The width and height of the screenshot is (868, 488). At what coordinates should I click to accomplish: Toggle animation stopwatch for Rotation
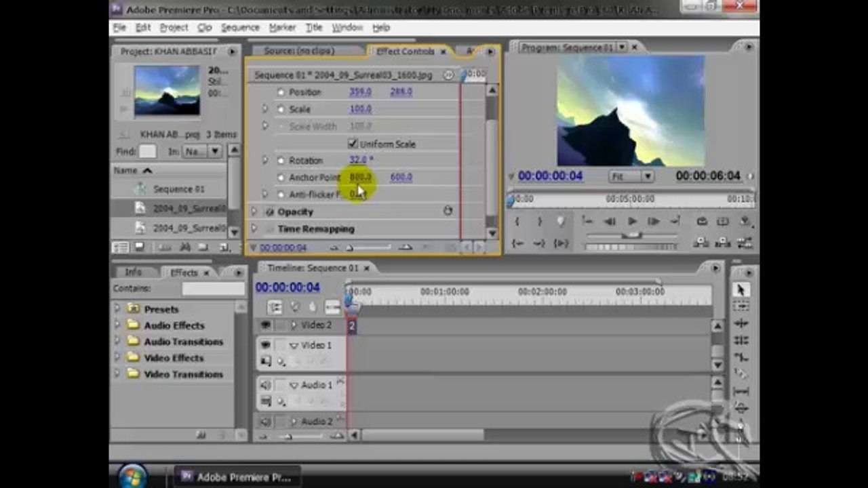click(x=281, y=160)
